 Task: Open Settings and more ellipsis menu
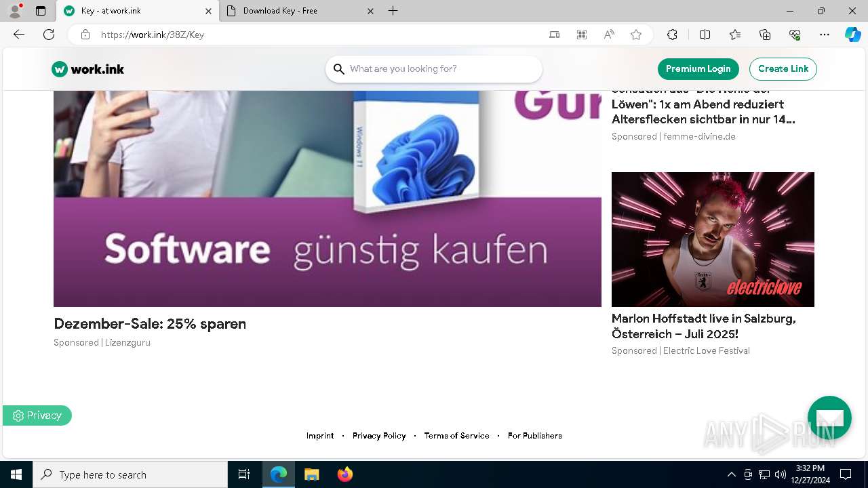click(825, 35)
